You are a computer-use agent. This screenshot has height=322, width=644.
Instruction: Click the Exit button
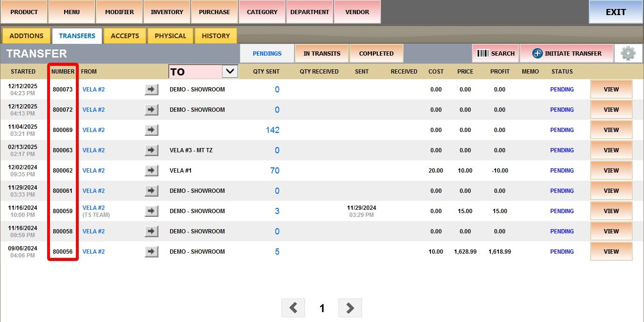(x=615, y=12)
